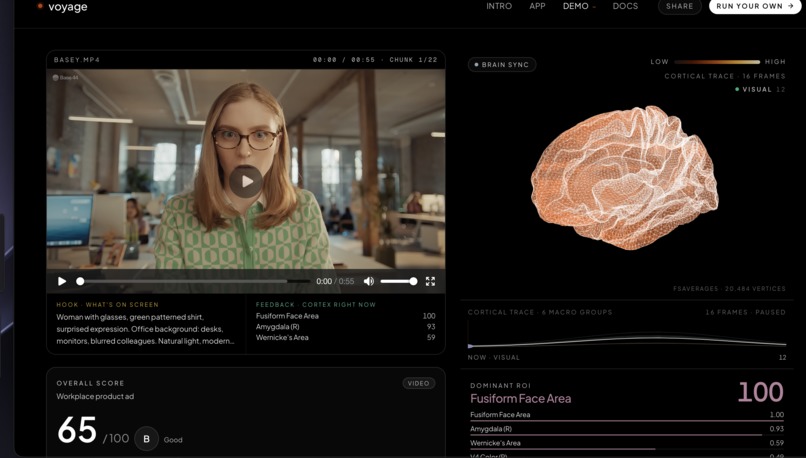
Task: Click the 3D brain model
Action: (624, 177)
